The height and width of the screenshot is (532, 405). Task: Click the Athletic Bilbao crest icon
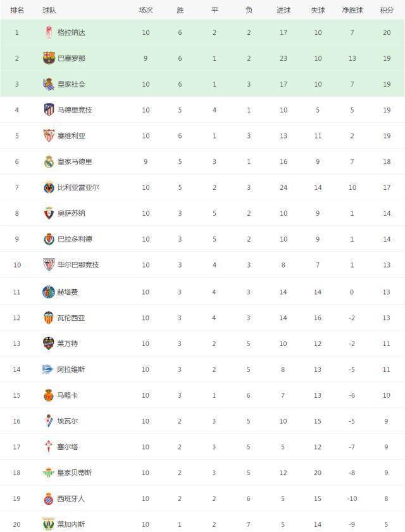click(49, 264)
